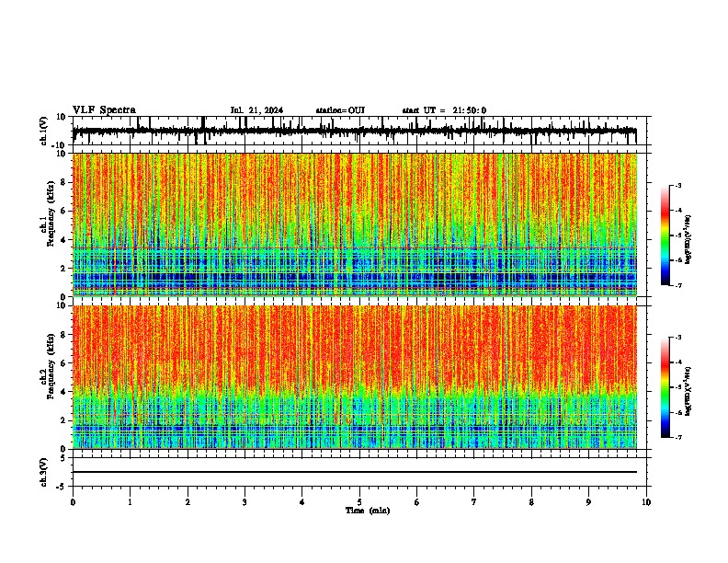Click the time axis tick label '9'
The image size is (728, 563).
click(588, 502)
